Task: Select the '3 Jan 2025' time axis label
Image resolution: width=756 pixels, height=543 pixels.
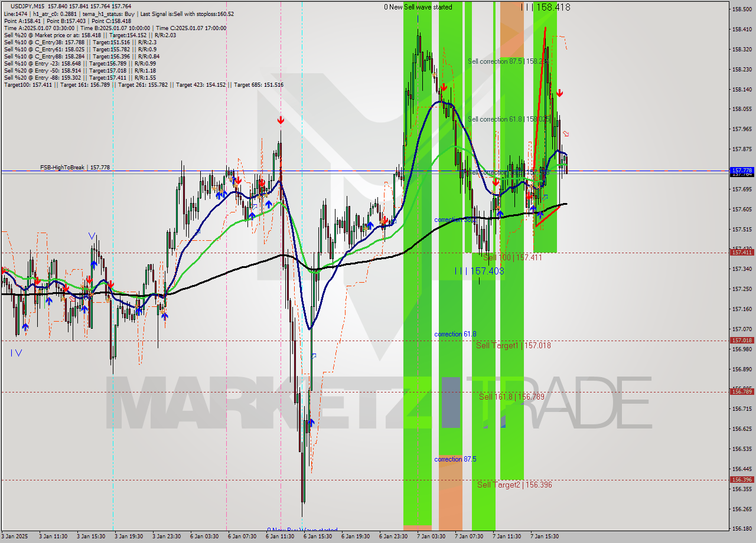Action: (15, 537)
